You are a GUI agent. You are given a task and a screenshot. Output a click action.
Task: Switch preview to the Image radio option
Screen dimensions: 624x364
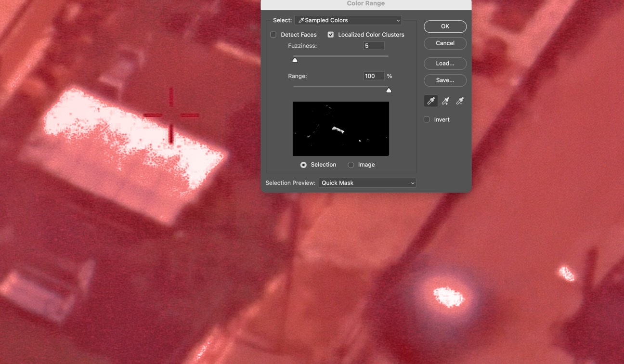351,165
